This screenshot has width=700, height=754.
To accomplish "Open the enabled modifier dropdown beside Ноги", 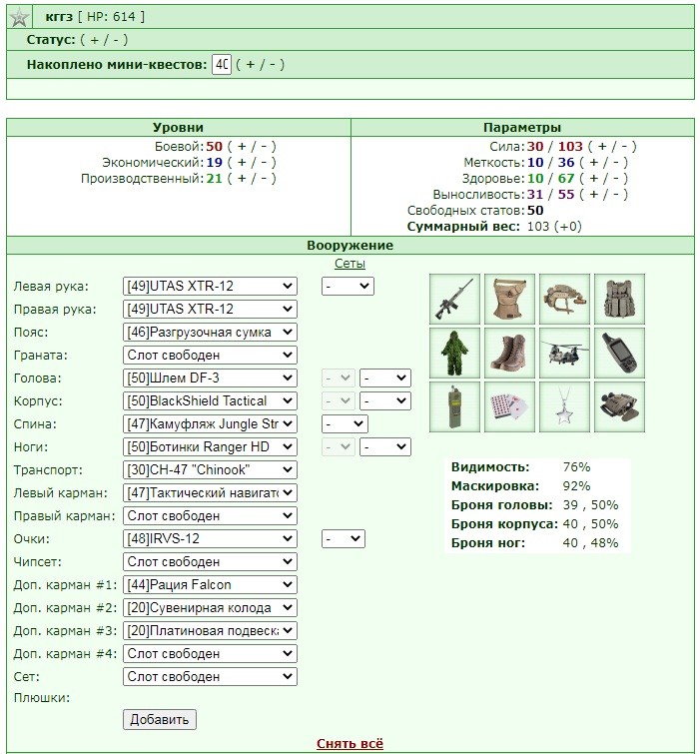I will click(x=385, y=446).
